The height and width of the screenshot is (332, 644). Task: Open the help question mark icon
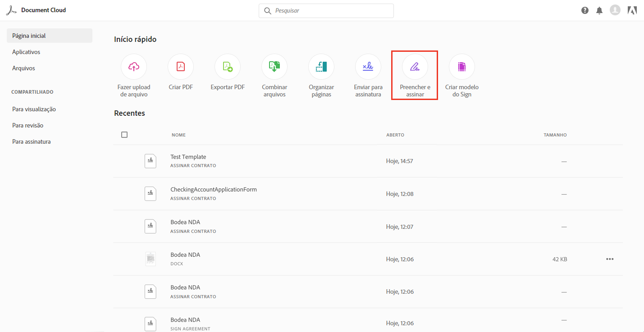pyautogui.click(x=585, y=10)
